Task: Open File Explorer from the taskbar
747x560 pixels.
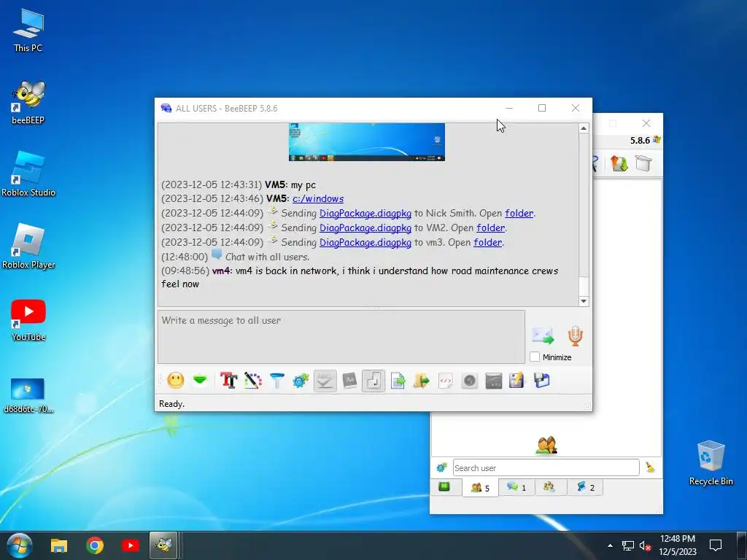Action: [59, 545]
